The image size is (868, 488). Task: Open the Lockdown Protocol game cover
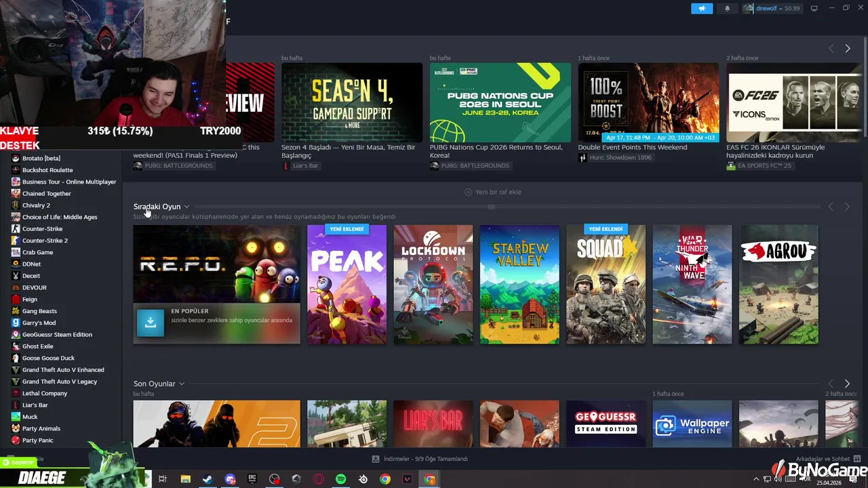pos(433,284)
